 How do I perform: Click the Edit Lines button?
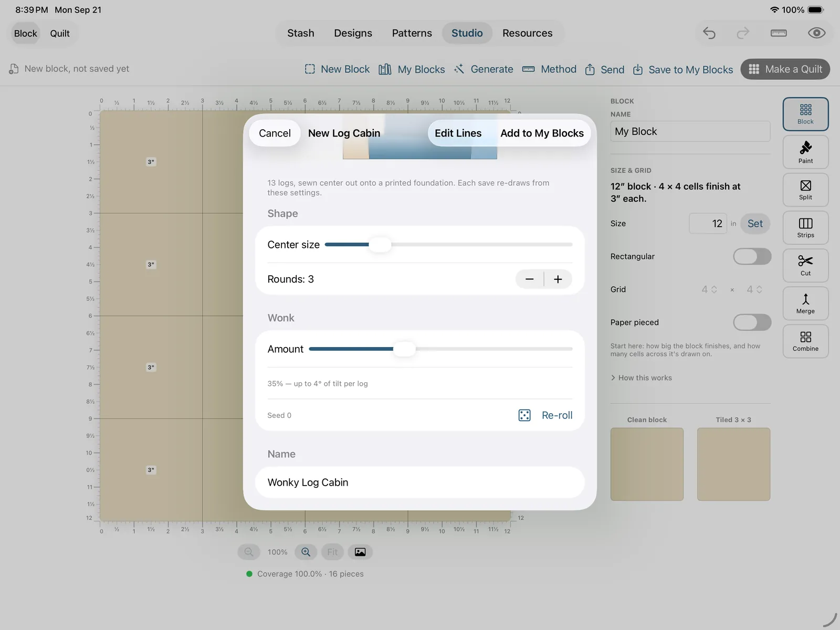coord(458,133)
